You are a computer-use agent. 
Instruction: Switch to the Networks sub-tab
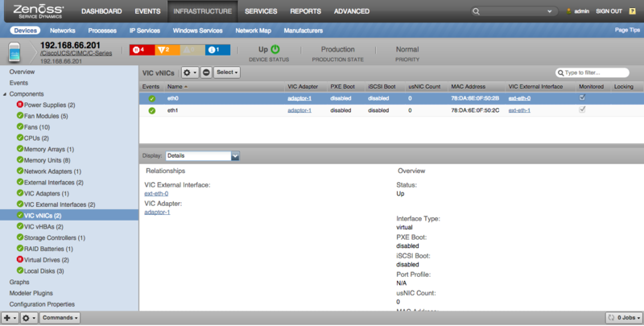tap(63, 31)
